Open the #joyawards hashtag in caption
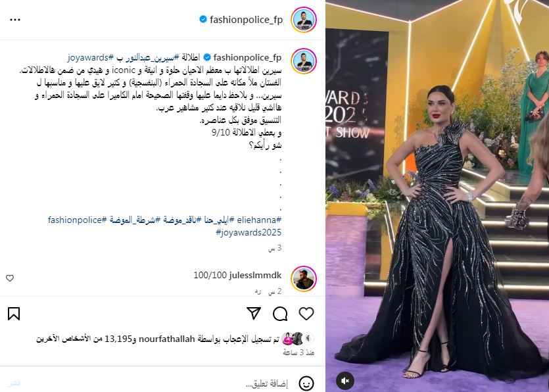The width and height of the screenshot is (549, 392). coord(91,57)
